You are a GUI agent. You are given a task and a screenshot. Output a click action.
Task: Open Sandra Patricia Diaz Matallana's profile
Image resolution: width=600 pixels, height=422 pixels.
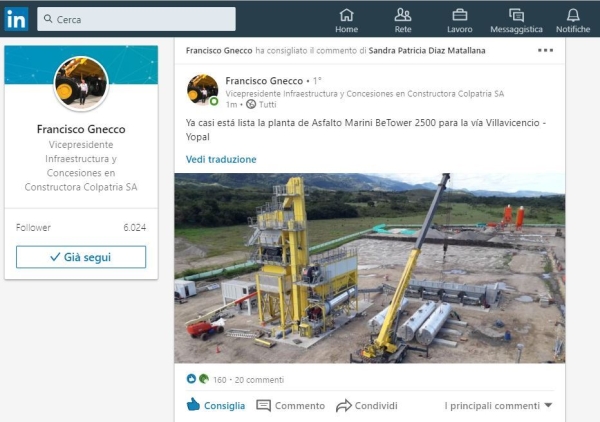(427, 51)
